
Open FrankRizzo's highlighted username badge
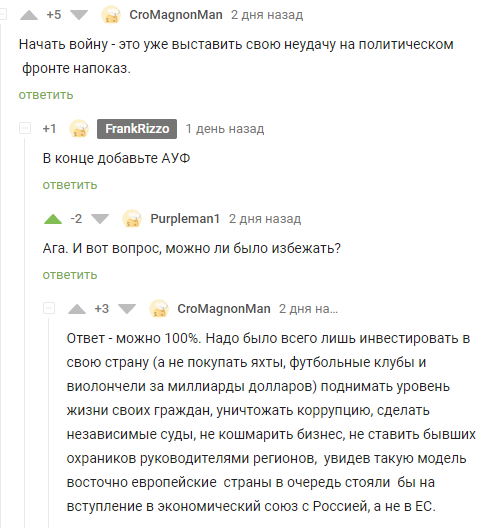137,129
